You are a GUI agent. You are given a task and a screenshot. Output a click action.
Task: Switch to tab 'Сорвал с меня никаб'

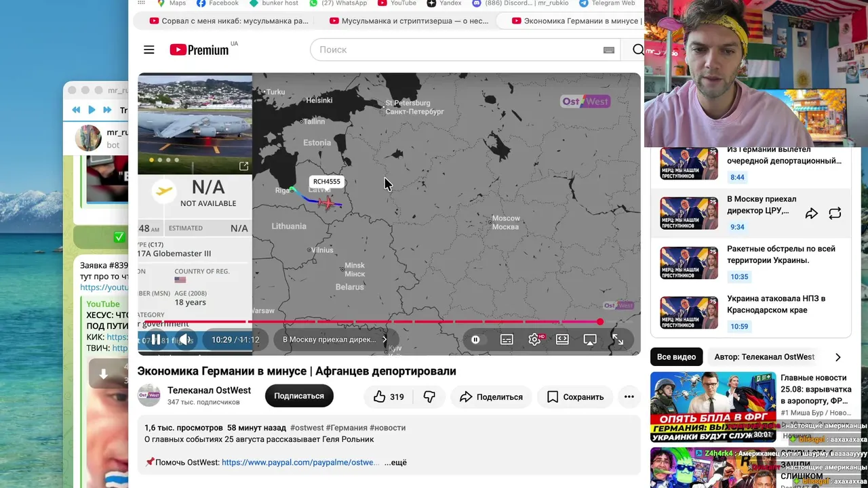point(229,21)
